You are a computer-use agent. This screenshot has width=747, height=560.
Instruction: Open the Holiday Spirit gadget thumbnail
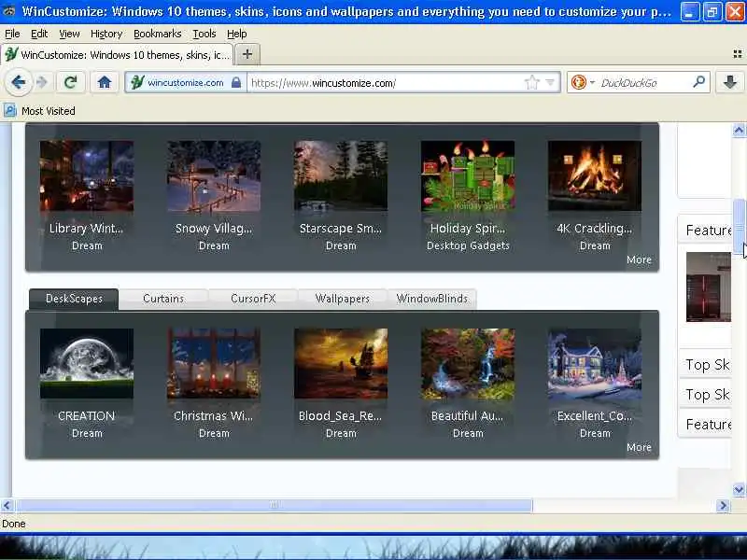[x=468, y=175]
